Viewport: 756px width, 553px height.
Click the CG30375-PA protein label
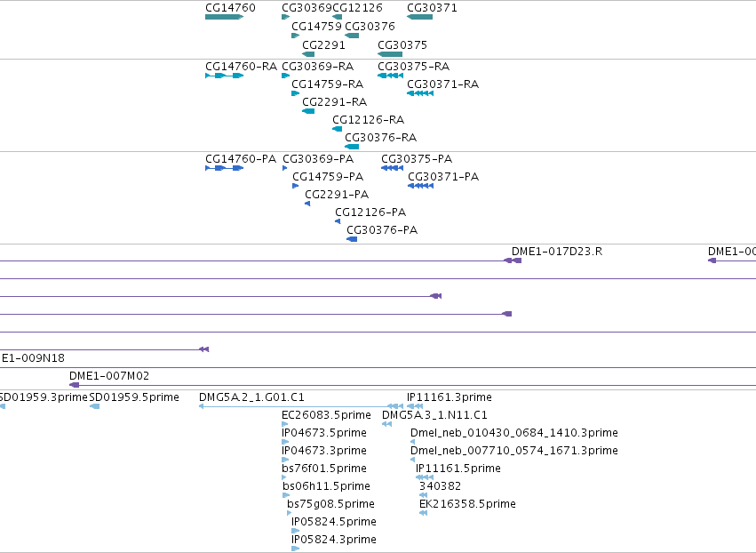(417, 159)
